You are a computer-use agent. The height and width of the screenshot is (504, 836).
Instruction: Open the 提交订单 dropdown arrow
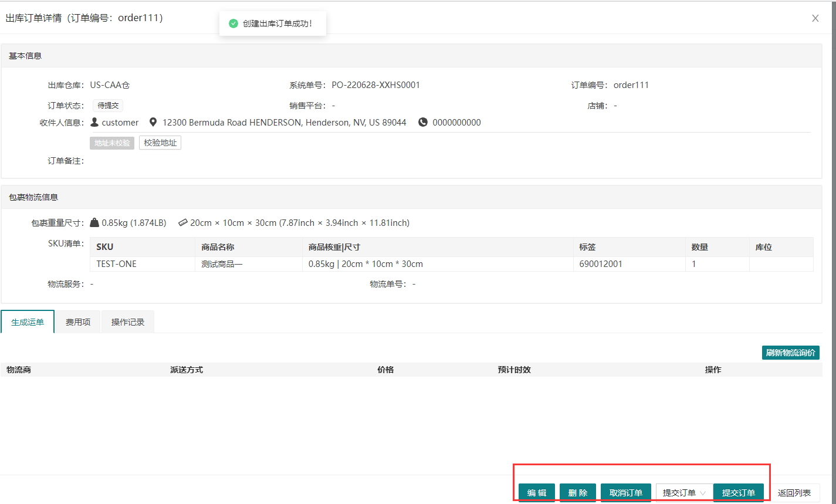coord(703,493)
